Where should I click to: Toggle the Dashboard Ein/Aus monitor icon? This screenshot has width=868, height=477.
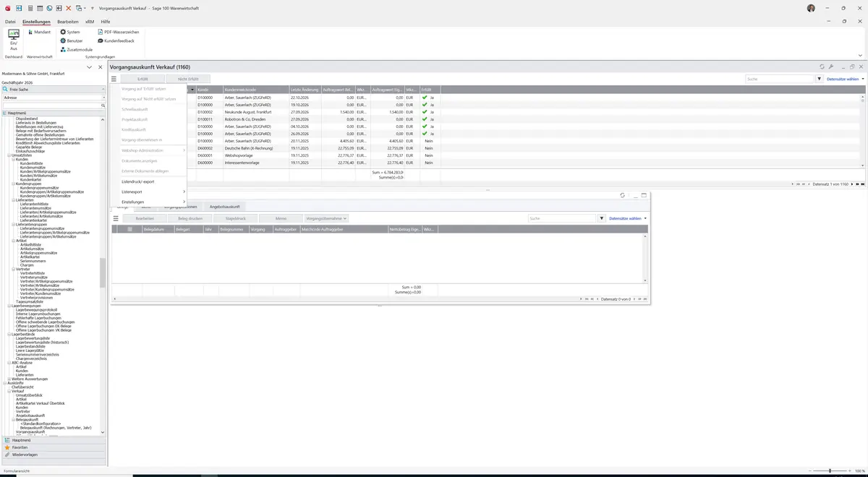click(x=14, y=35)
